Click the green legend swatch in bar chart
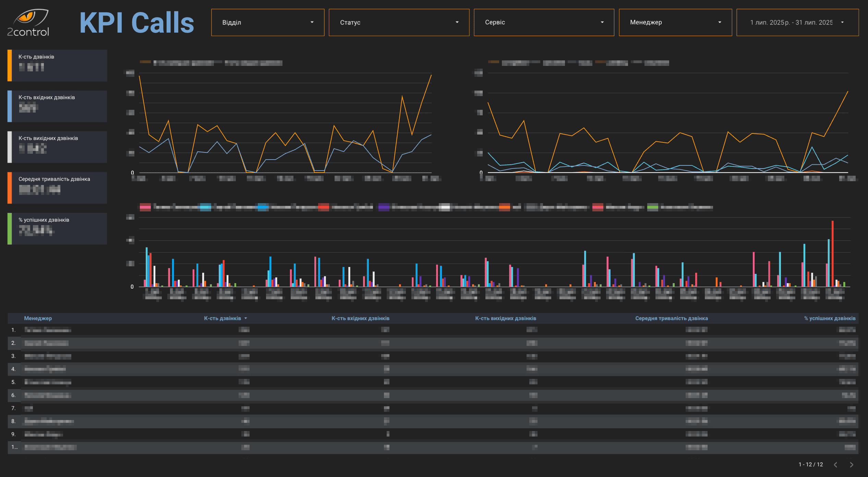Viewport: 868px width, 477px height. pyautogui.click(x=652, y=207)
